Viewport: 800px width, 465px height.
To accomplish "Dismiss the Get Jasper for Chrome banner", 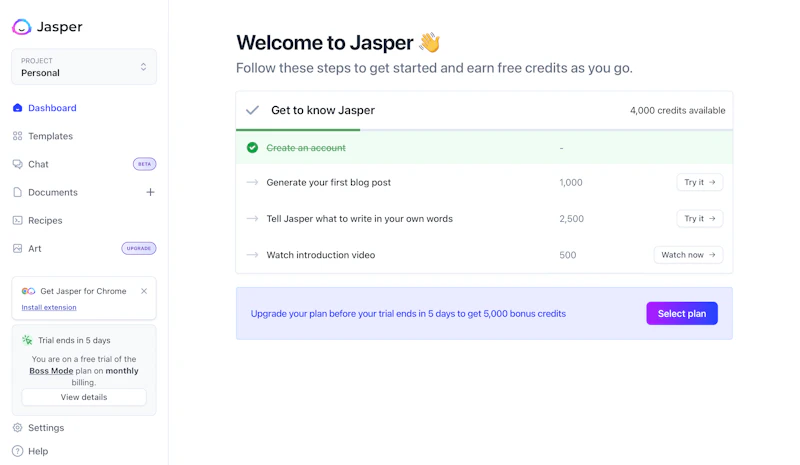I will [x=144, y=291].
